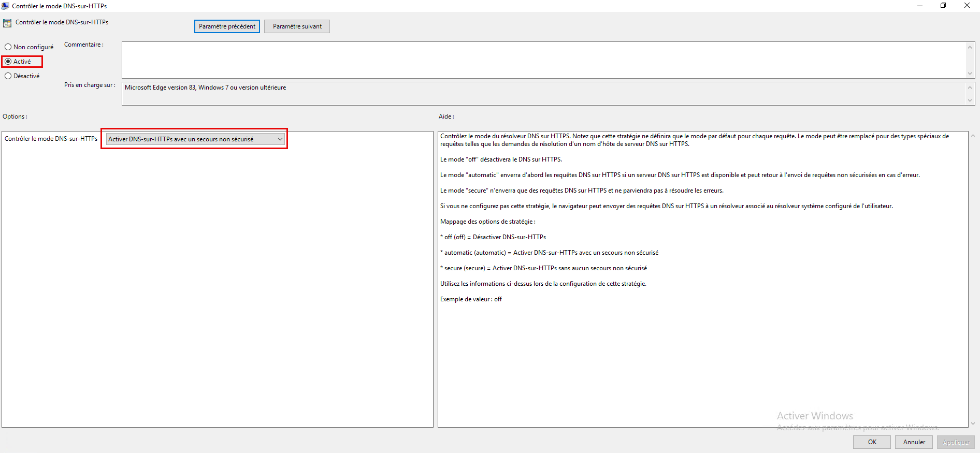980x453 pixels.
Task: Click the policy setting icon beside the title
Action: pos(7,23)
